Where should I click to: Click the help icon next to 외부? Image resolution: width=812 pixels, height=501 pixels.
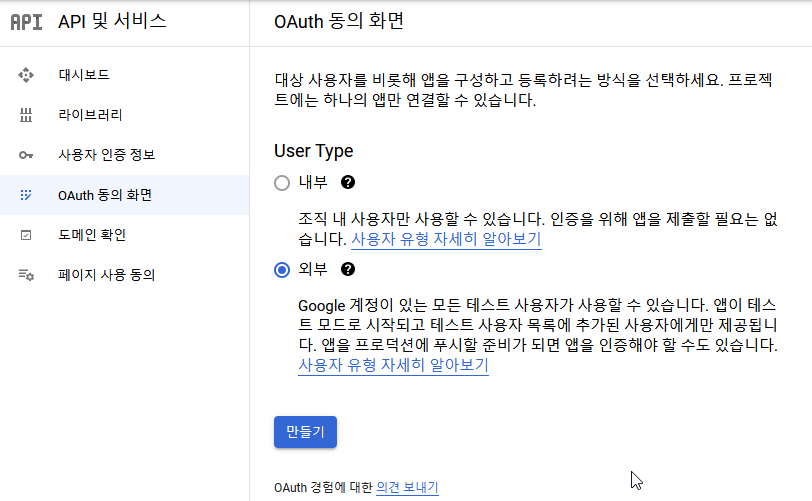348,269
